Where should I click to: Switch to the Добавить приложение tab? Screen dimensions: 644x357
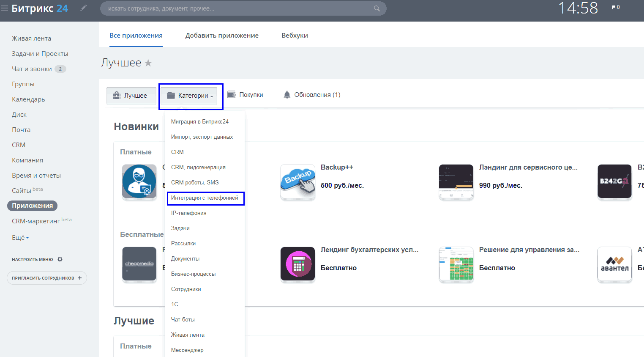coord(222,36)
